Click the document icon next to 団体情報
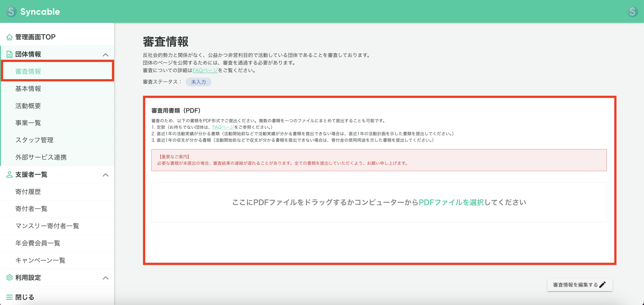 click(9, 54)
